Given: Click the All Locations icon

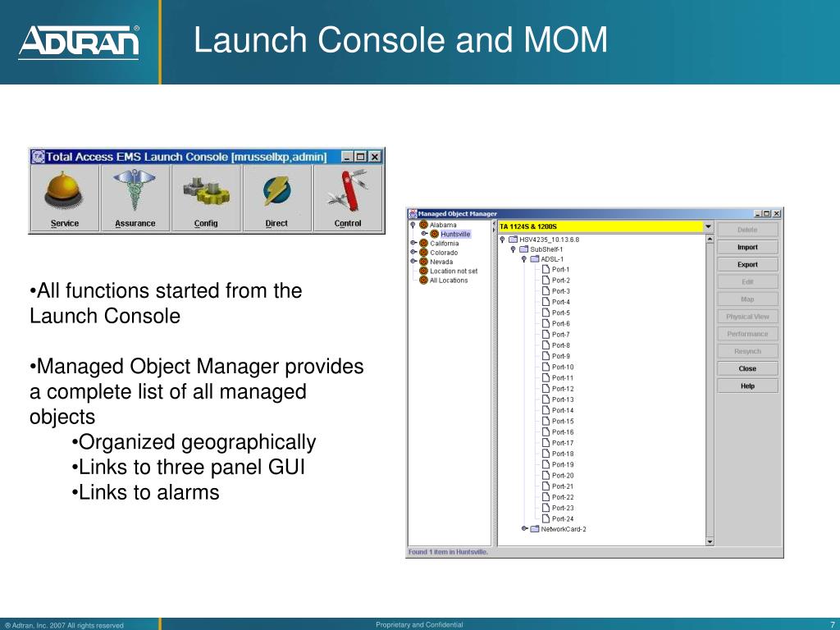Looking at the screenshot, I should [x=424, y=281].
